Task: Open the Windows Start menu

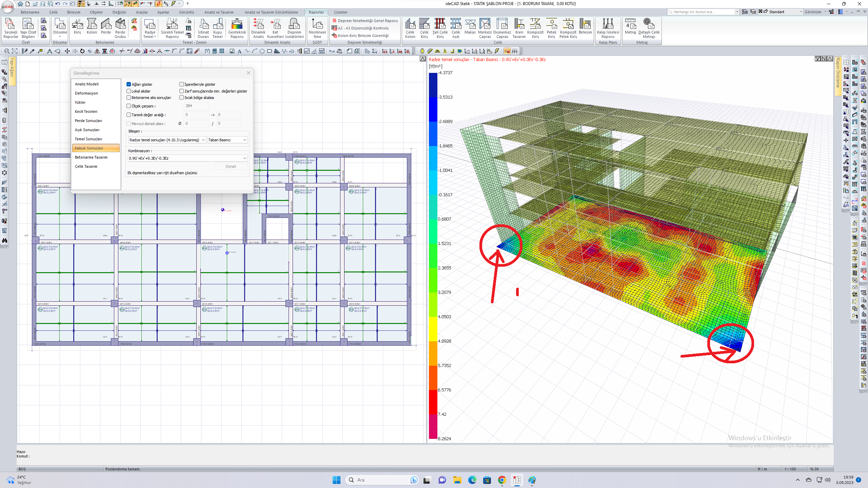Action: tap(336, 480)
